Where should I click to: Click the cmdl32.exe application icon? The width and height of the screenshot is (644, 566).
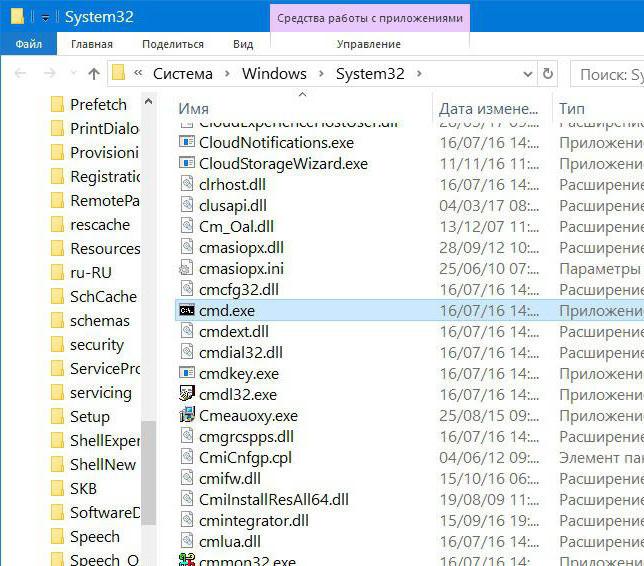pos(187,394)
